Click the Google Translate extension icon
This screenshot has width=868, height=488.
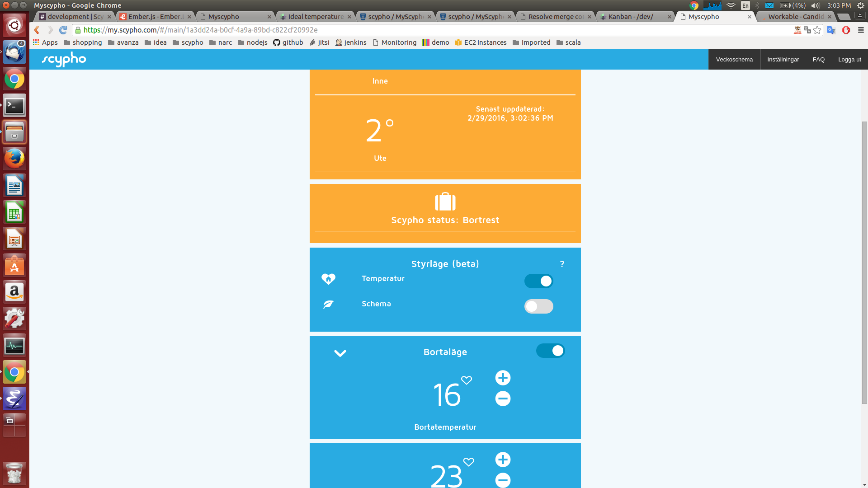pyautogui.click(x=831, y=30)
